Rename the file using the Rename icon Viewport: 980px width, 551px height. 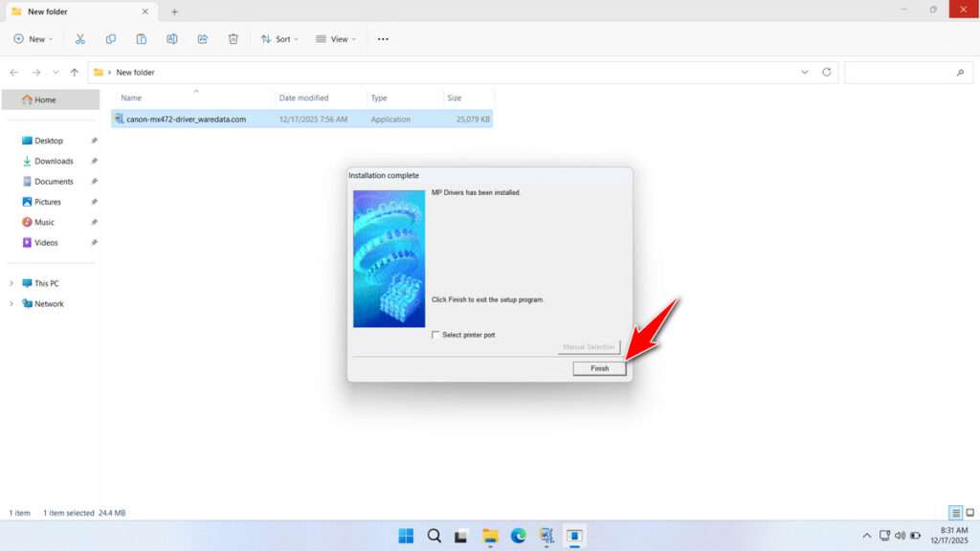click(172, 38)
